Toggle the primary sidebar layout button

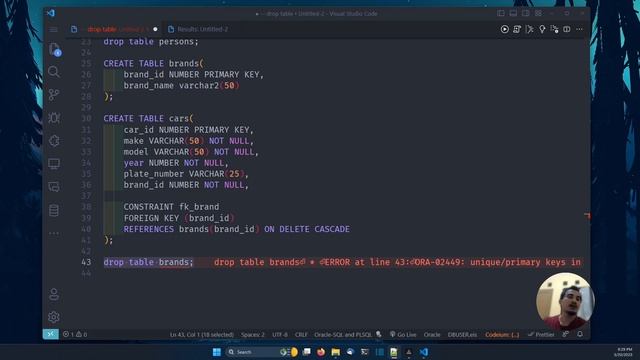pyautogui.click(x=501, y=13)
